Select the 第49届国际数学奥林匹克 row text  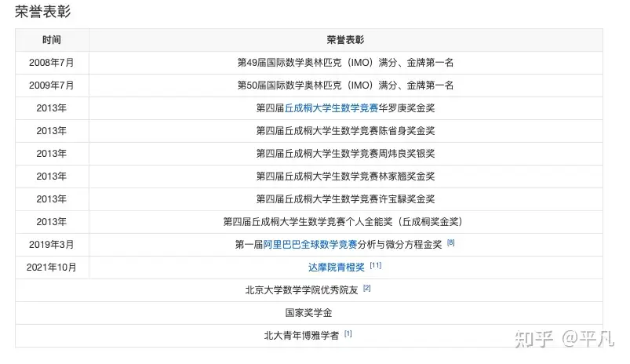click(345, 63)
